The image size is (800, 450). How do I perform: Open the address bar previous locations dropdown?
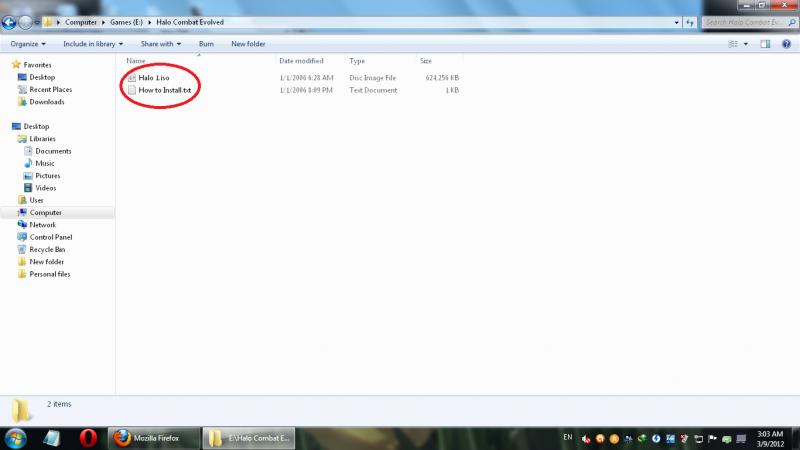coord(677,22)
